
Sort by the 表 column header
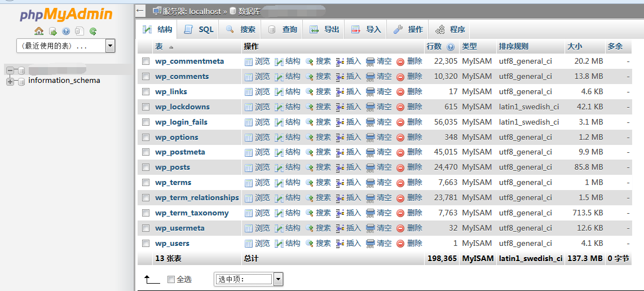[x=159, y=47]
